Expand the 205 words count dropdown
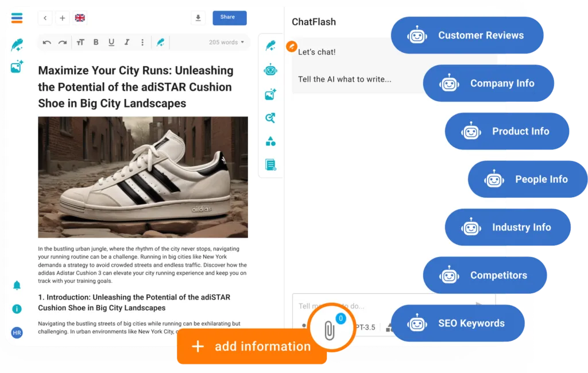 226,43
